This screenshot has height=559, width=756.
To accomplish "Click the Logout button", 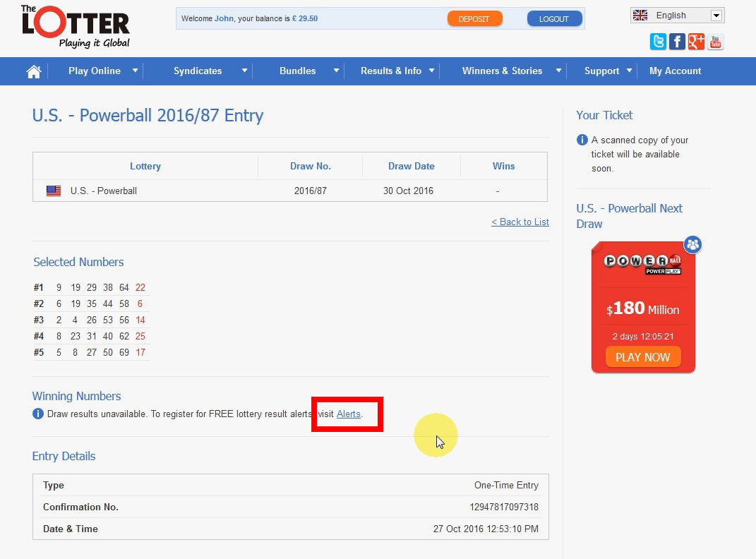I will click(x=554, y=19).
